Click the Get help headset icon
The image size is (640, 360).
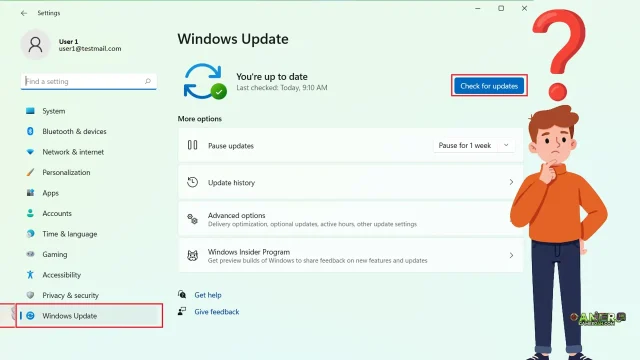(182, 294)
